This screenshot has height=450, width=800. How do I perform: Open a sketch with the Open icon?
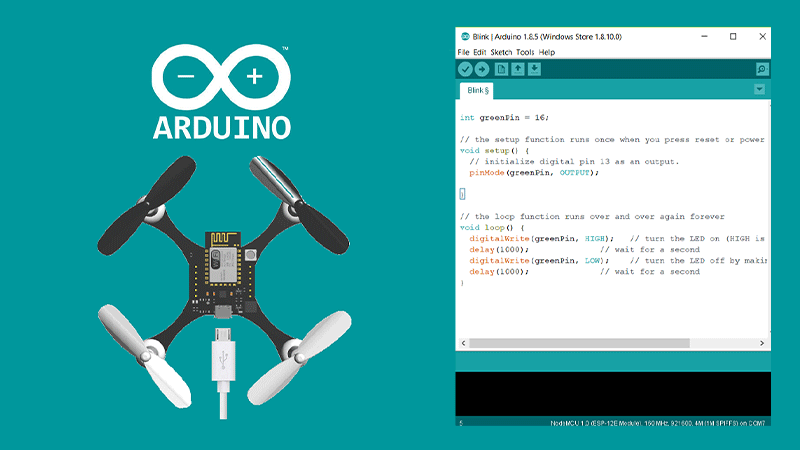pyautogui.click(x=518, y=69)
